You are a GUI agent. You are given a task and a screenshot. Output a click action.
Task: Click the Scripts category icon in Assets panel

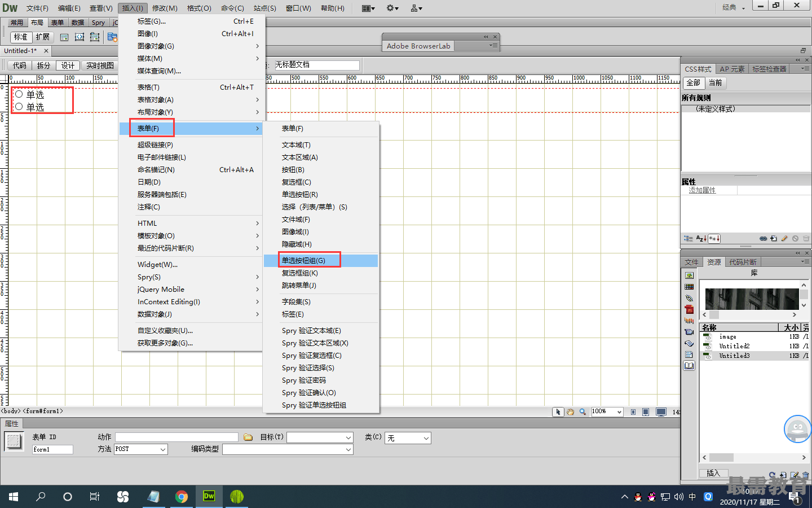click(689, 343)
